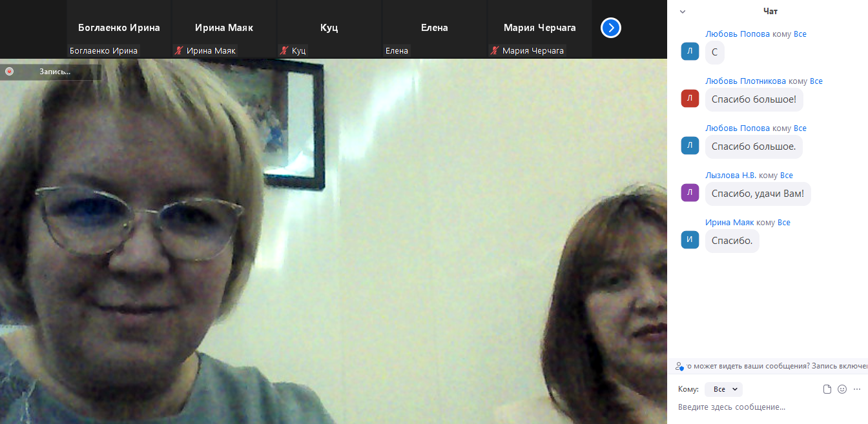Select Мария Черчага participant thumbnail
The height and width of the screenshot is (424, 868).
540,29
